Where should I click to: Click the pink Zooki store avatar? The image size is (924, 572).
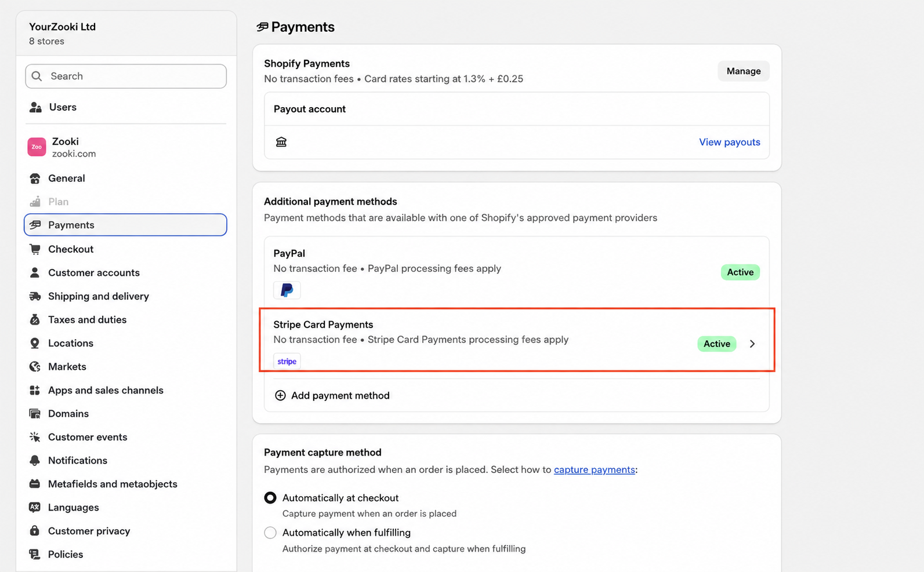tap(37, 147)
